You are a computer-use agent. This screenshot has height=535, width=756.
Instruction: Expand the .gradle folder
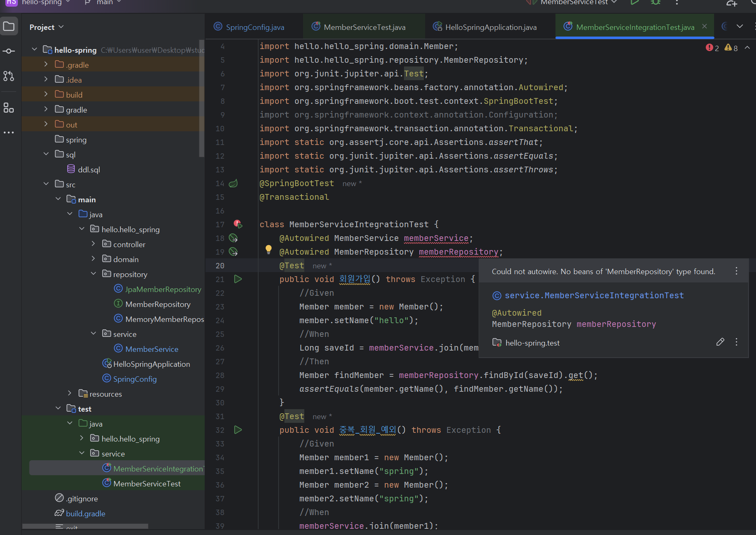tap(46, 64)
